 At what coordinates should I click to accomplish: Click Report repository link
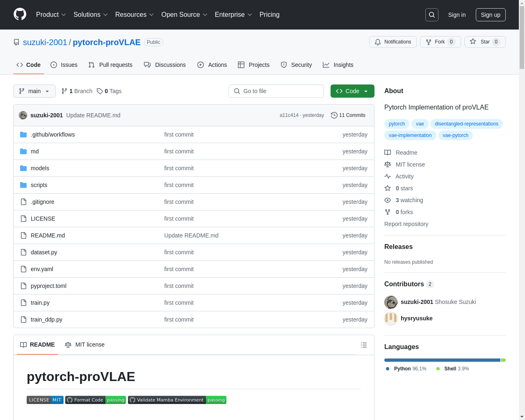click(406, 224)
